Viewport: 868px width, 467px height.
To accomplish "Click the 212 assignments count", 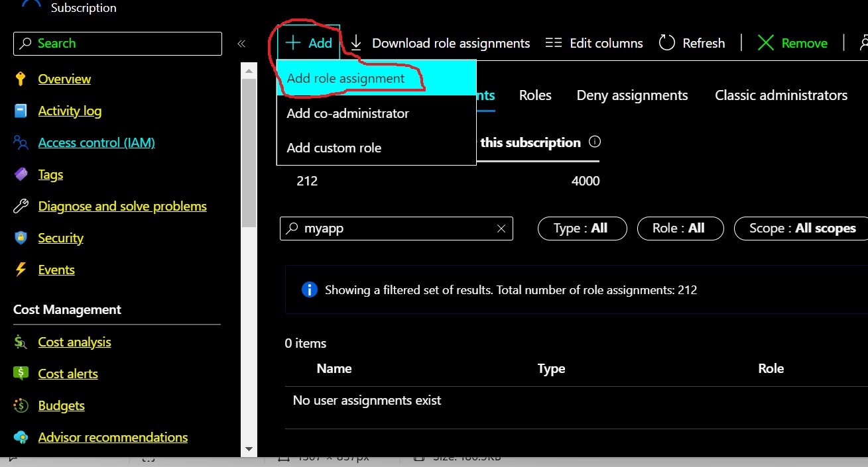I will pos(307,181).
